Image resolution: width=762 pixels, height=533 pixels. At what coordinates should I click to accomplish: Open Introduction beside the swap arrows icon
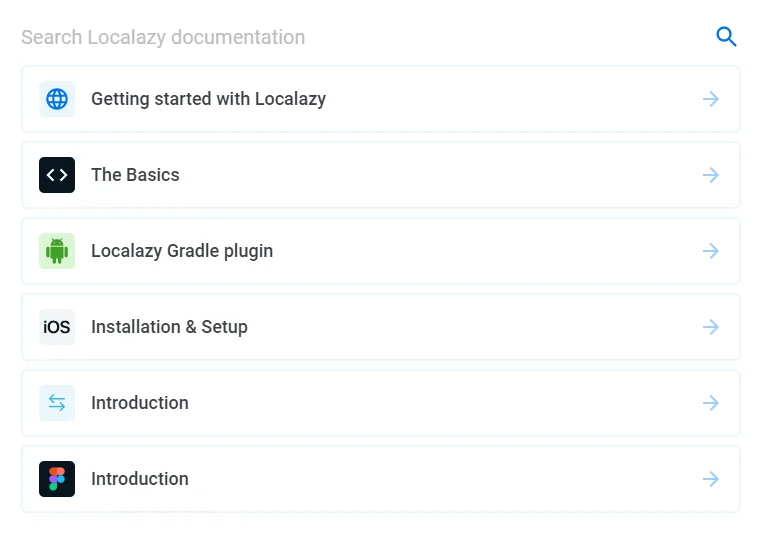point(140,403)
